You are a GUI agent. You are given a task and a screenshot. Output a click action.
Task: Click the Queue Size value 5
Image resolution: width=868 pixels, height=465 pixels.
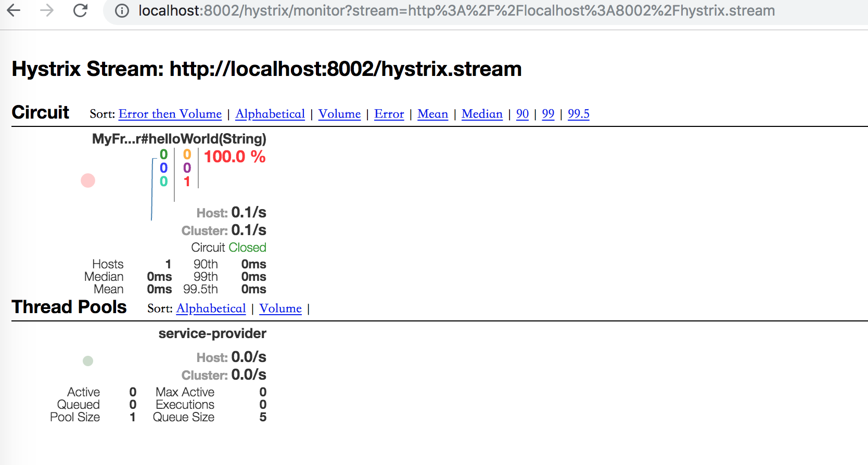[x=263, y=417]
